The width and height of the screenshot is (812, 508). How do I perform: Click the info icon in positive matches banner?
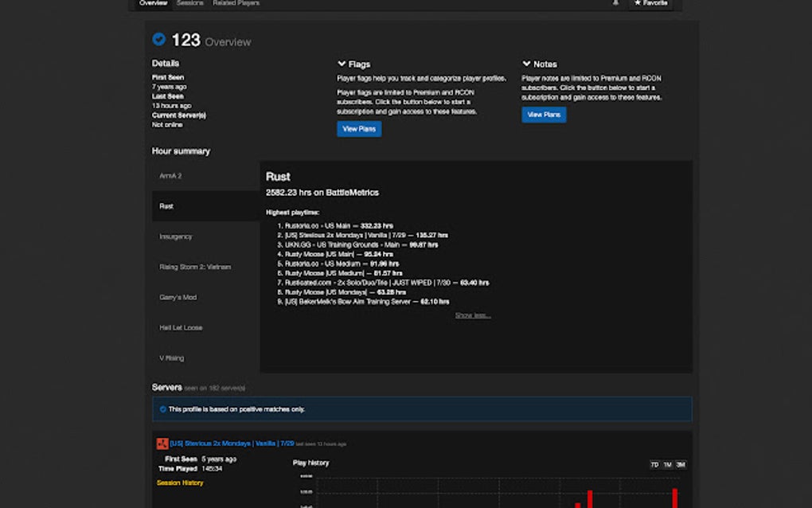tap(165, 408)
